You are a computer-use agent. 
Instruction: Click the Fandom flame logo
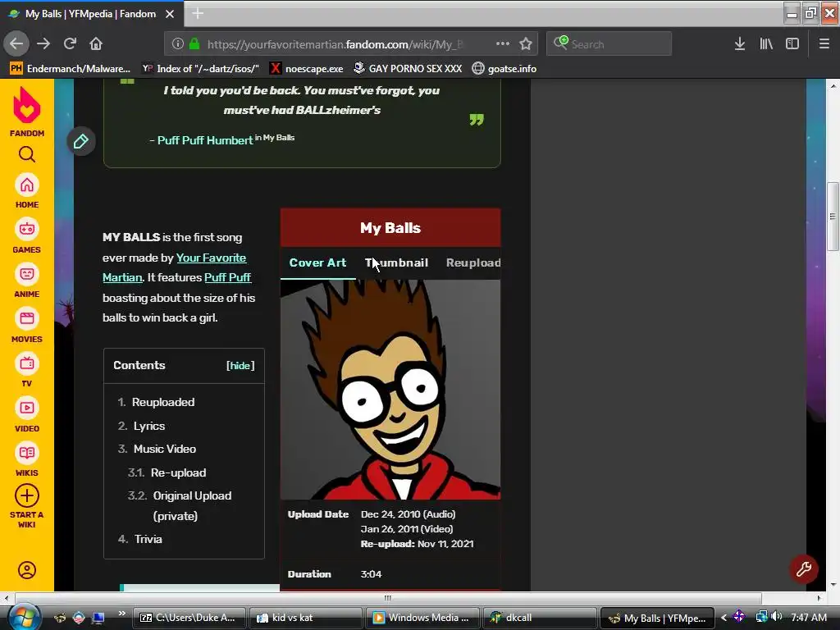(x=27, y=105)
